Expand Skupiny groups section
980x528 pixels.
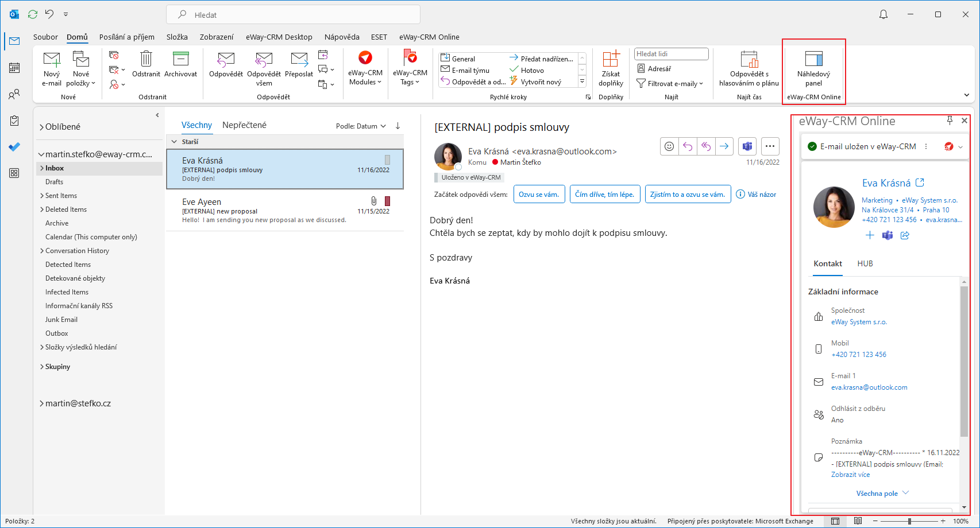[x=42, y=367]
